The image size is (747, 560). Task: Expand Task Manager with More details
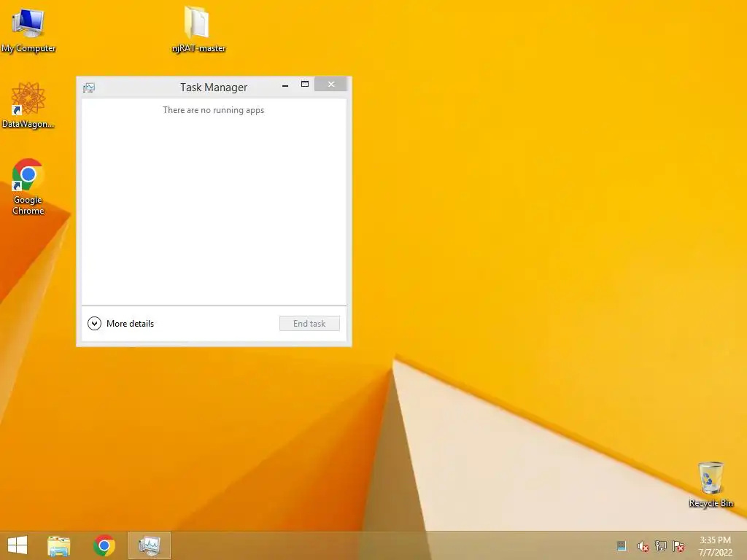point(121,324)
